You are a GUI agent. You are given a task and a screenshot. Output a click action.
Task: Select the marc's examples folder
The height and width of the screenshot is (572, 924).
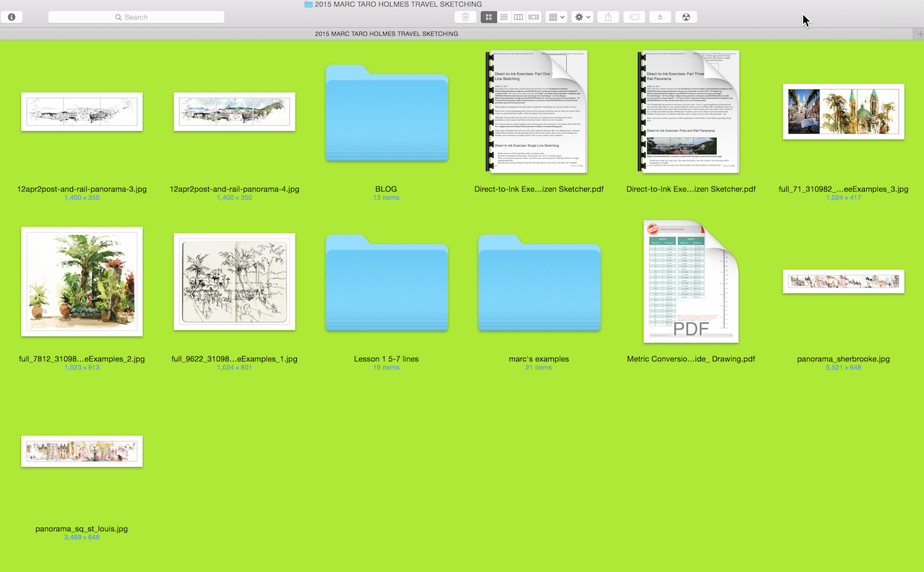coord(539,283)
